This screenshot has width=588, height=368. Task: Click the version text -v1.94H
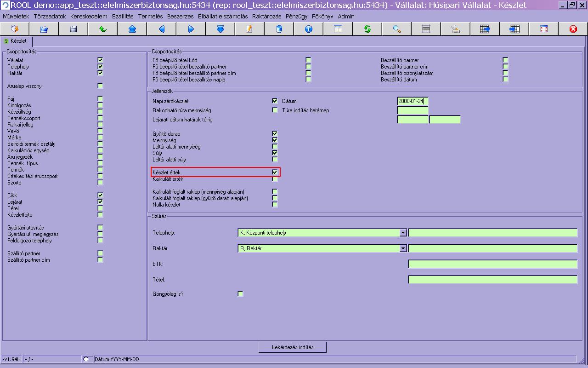[x=11, y=359]
